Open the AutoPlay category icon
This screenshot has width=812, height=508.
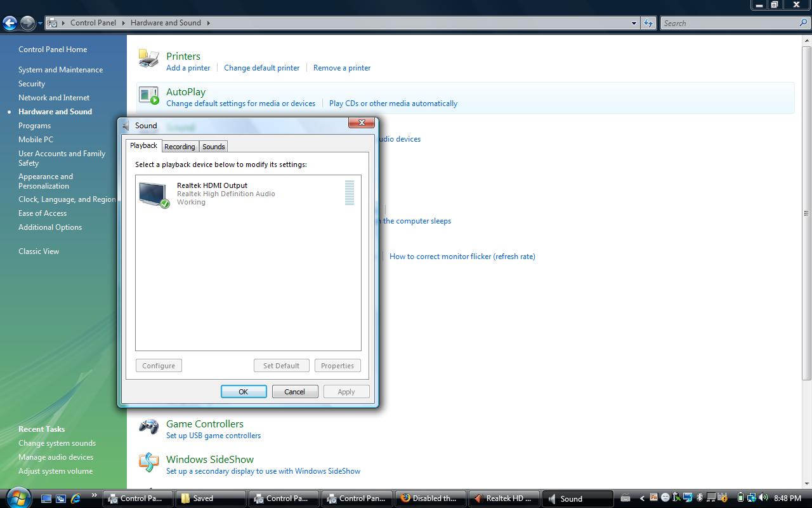(148, 95)
